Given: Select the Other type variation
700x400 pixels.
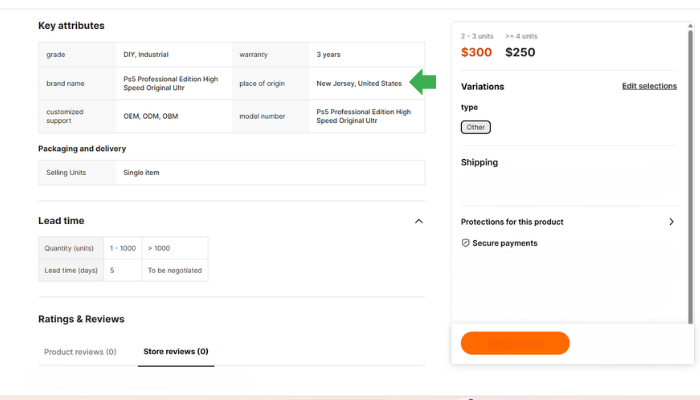Looking at the screenshot, I should coord(475,127).
